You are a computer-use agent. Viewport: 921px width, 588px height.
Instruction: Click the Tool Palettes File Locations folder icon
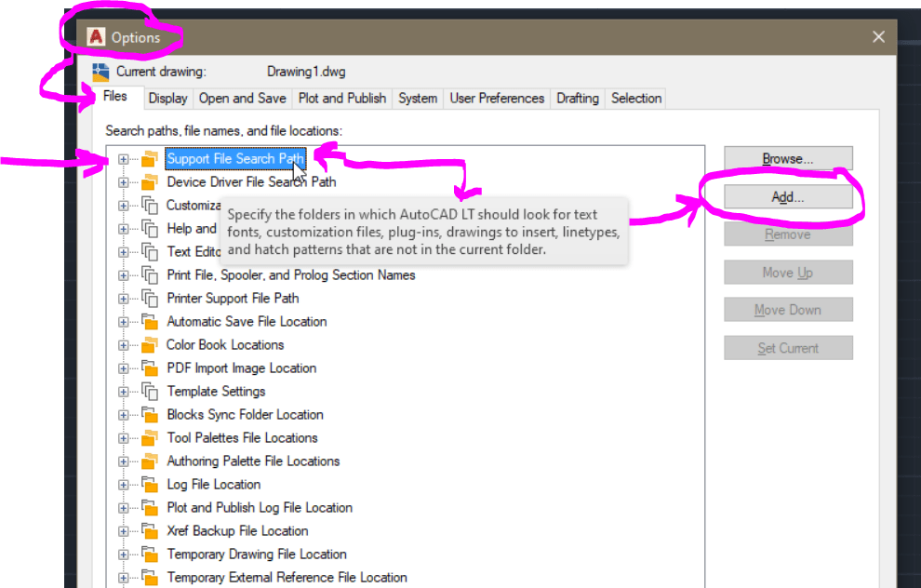150,437
